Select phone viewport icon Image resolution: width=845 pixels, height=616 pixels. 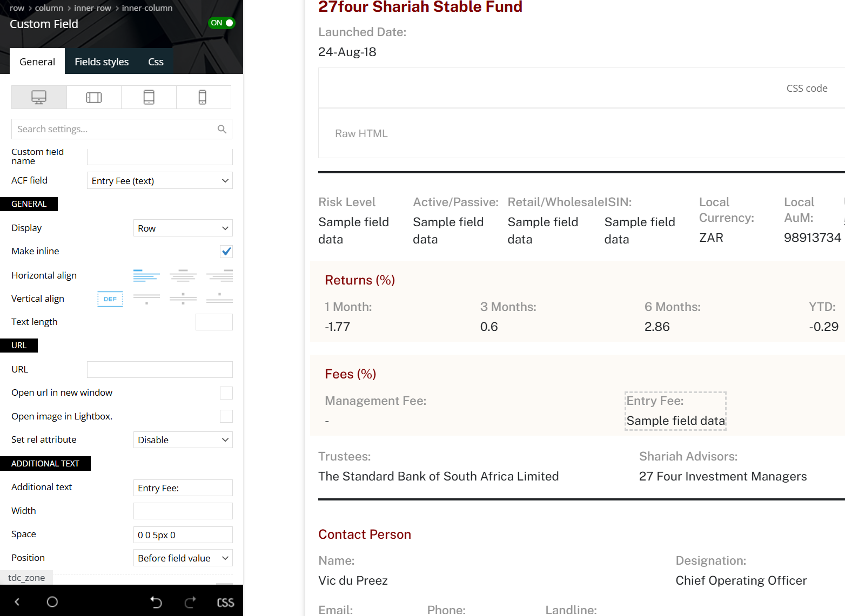tap(203, 97)
